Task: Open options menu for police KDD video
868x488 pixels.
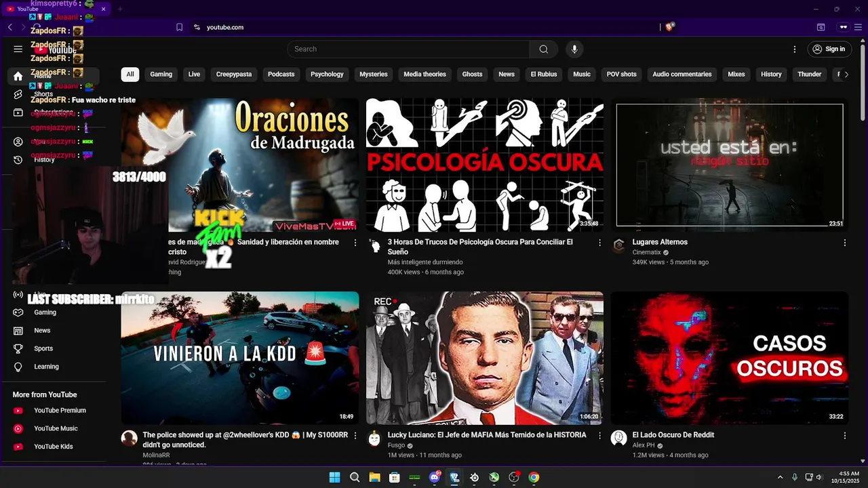Action: pyautogui.click(x=355, y=436)
